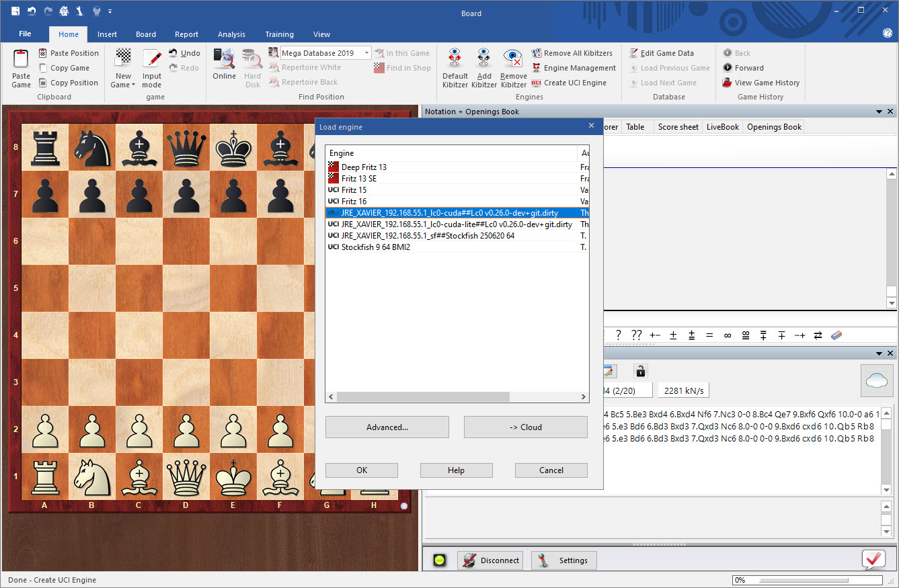
Task: Click the Paste Game clipboard icon
Action: coord(21,60)
